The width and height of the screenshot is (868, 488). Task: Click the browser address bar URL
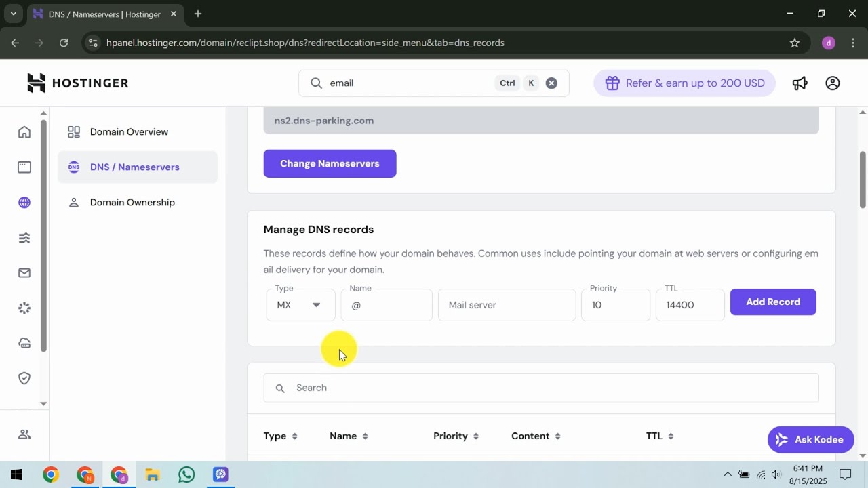[305, 43]
